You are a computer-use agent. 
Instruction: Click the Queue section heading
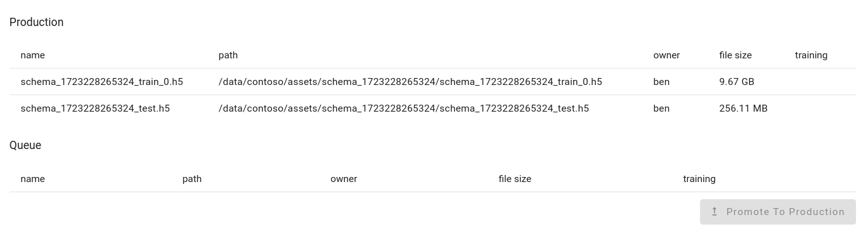pos(25,145)
